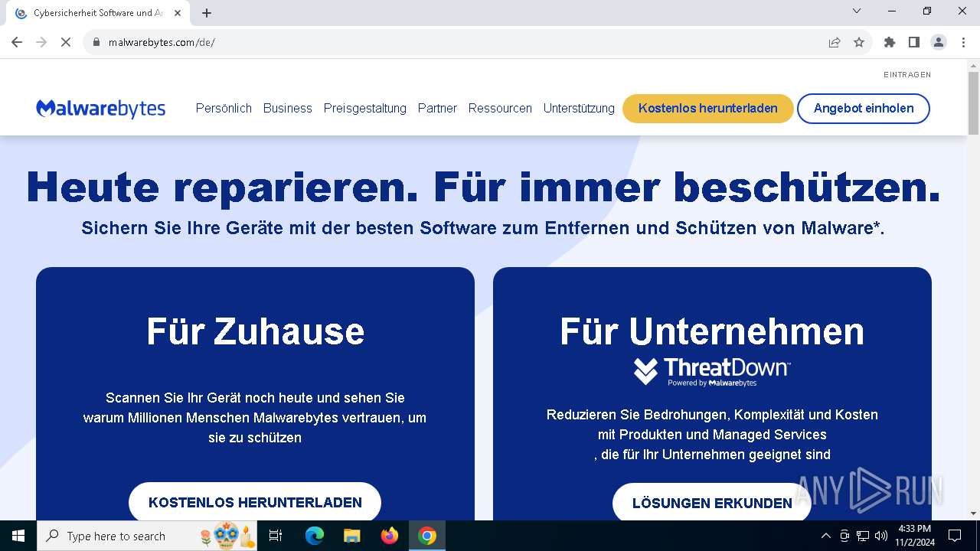Click the Für Zuhause heading
This screenshot has height=551, width=980.
(255, 331)
